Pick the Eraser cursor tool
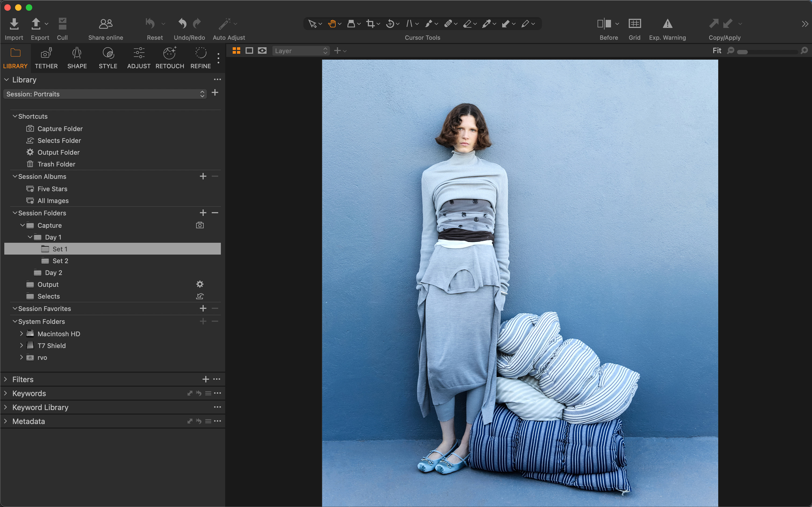This screenshot has width=812, height=507. click(468, 23)
